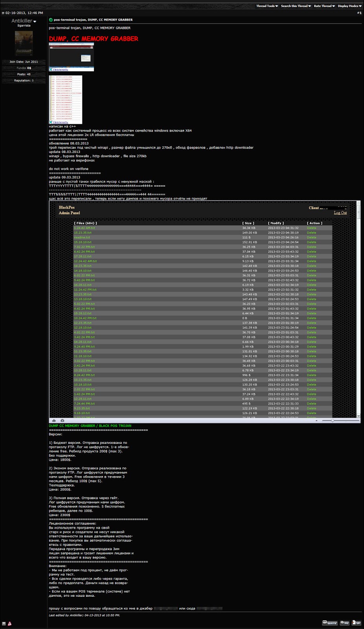
Task: Click date 2013-03-23 04:31:32
Action: click(x=283, y=228)
